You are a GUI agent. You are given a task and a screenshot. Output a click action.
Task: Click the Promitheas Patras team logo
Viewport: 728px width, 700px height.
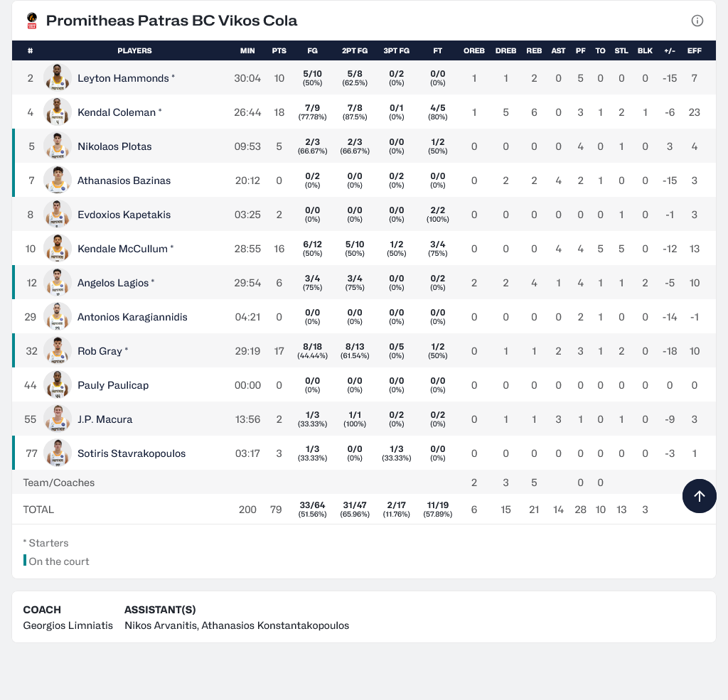31,21
